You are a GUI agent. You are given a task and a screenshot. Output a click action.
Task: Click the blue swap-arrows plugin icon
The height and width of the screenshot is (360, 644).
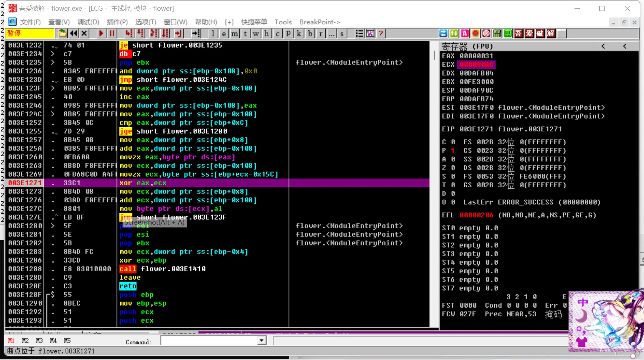click(x=443, y=33)
